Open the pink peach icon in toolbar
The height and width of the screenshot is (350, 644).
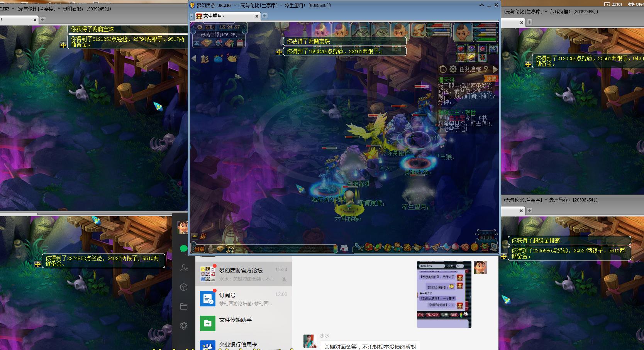click(x=455, y=247)
